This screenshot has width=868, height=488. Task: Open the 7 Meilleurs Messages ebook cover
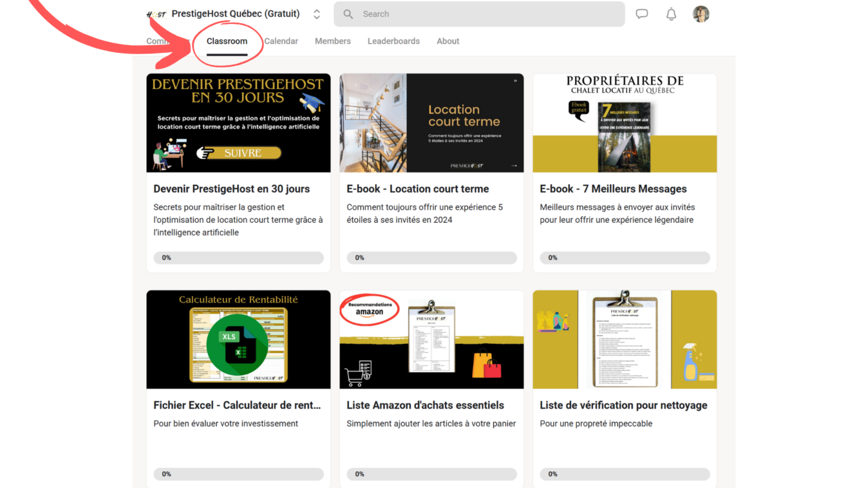tap(625, 123)
